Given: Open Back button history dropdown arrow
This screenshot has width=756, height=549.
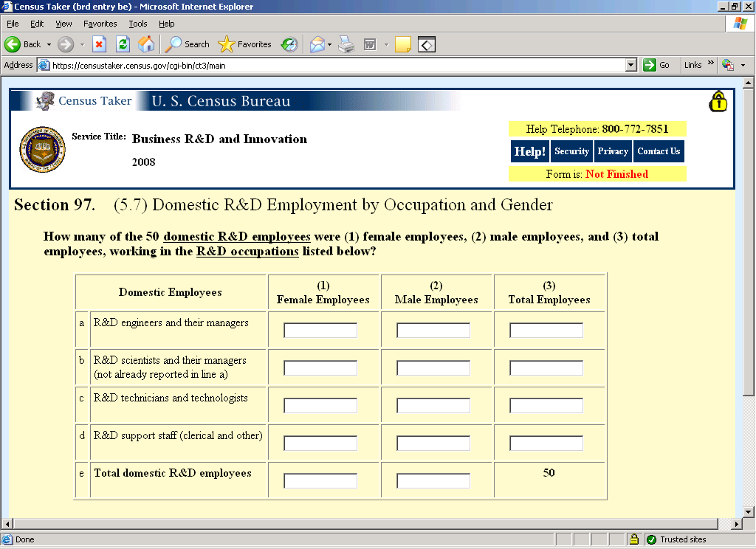Looking at the screenshot, I should pyautogui.click(x=49, y=44).
